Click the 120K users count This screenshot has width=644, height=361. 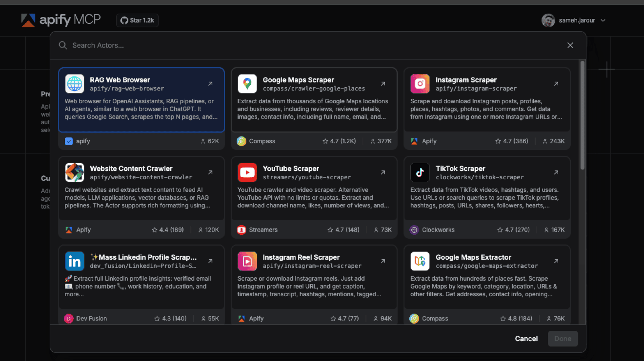tap(208, 230)
